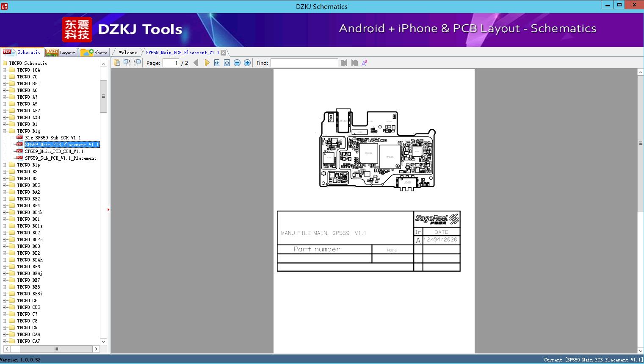The height and width of the screenshot is (364, 644).
Task: Click the TECNO BA2 folder icon
Action: coord(12,192)
